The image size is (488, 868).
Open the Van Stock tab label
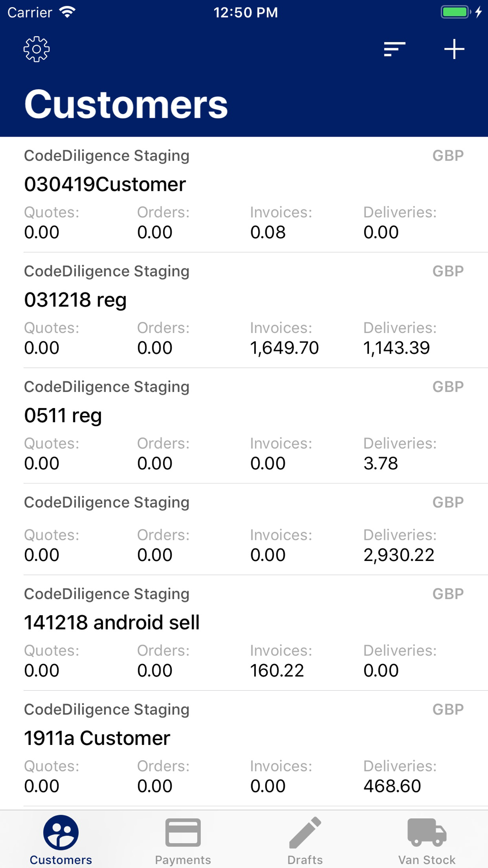point(427,860)
